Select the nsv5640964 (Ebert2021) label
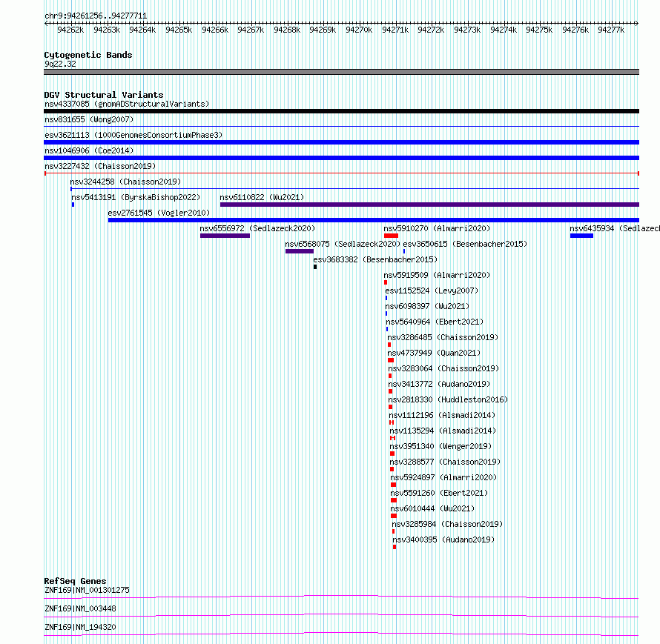The height and width of the screenshot is (644, 660). [435, 322]
